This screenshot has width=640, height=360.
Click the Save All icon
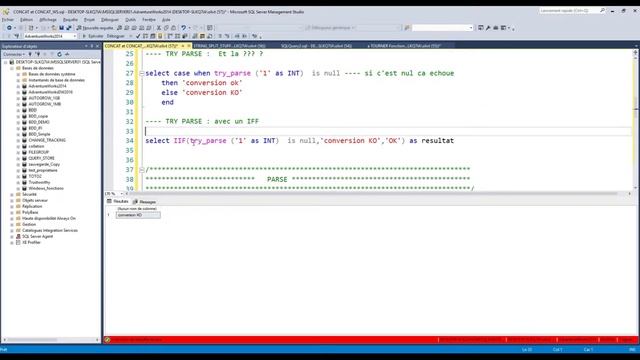point(69,28)
